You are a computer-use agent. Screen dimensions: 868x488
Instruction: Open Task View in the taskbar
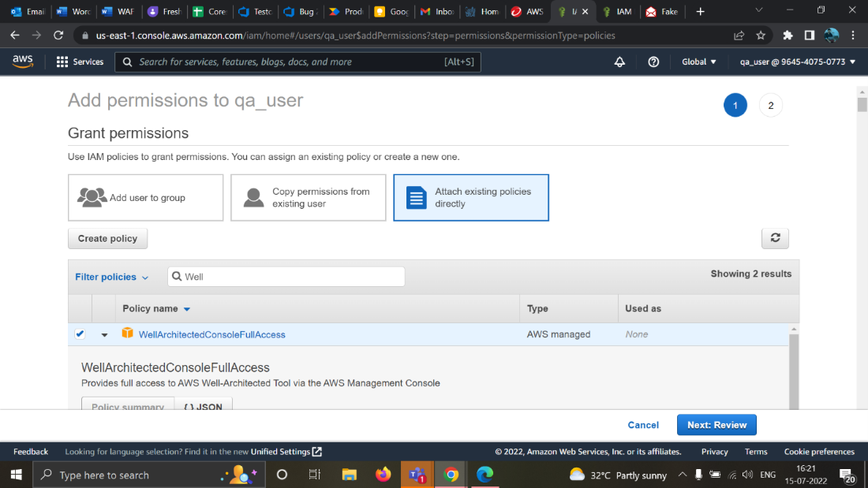pos(315,475)
